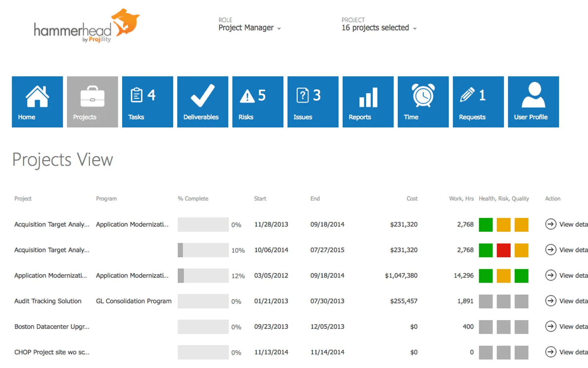Viewport: 588px width, 368px height.
Task: Expand the Role dropdown Project Manager
Action: coord(250,28)
